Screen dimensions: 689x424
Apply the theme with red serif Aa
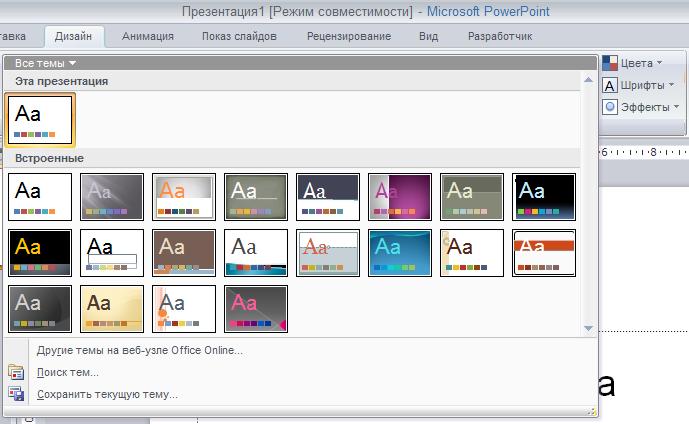click(x=328, y=253)
